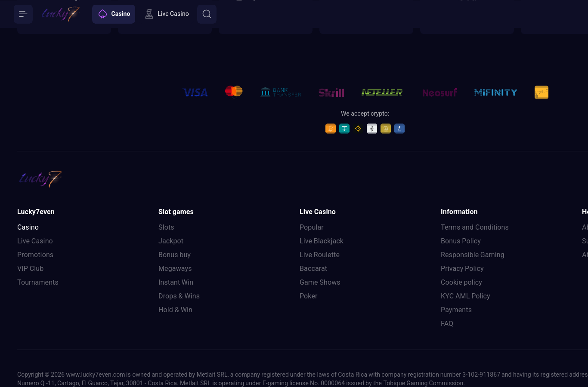588x387 pixels.
Task: Open the hamburger menu
Action: tap(23, 14)
